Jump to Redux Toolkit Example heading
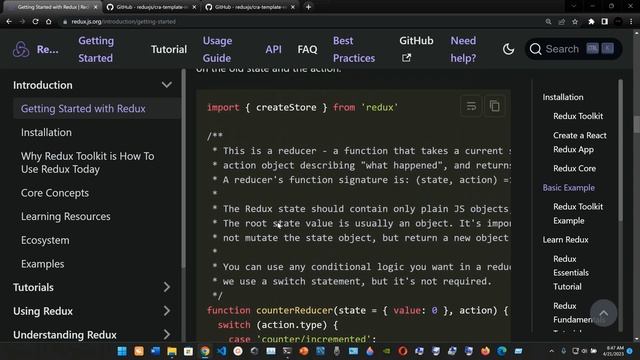Viewport: 640px width, 360px height. (578, 213)
